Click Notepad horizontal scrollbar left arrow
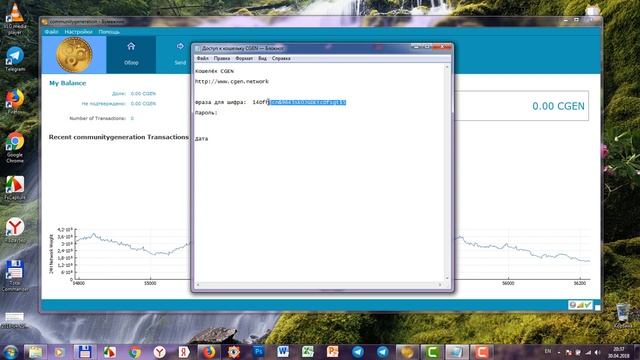 tap(198, 284)
